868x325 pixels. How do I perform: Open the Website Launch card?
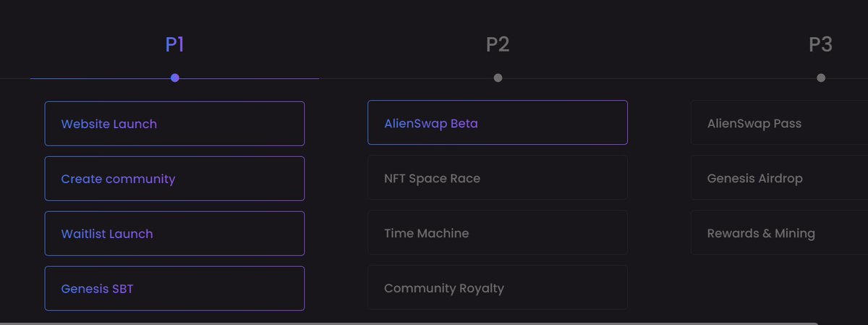pyautogui.click(x=174, y=124)
